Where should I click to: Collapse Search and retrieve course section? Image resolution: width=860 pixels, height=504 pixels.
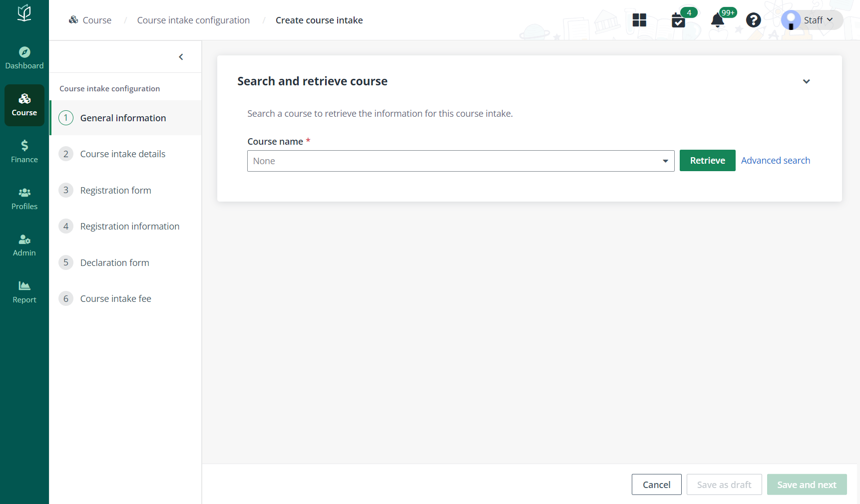click(806, 81)
